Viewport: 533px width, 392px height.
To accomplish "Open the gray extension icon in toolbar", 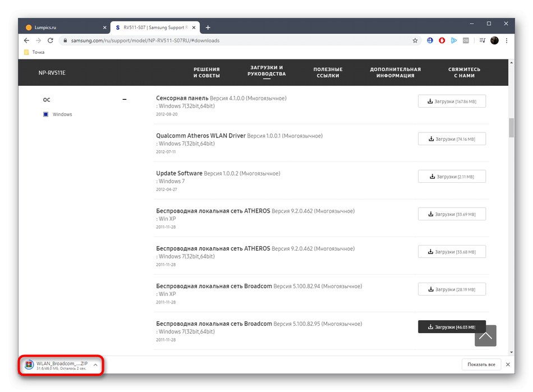I will (466, 40).
